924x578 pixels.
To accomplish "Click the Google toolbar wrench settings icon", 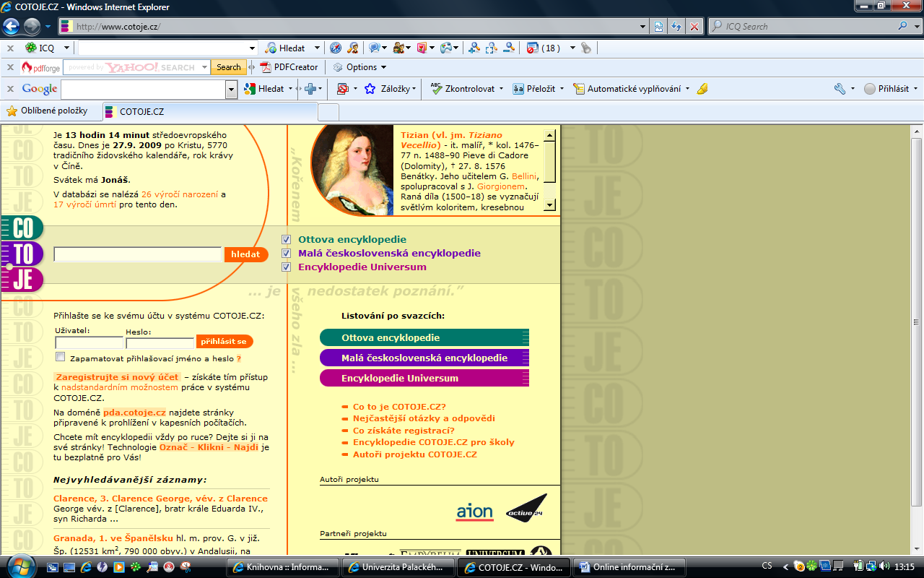I will click(x=840, y=89).
